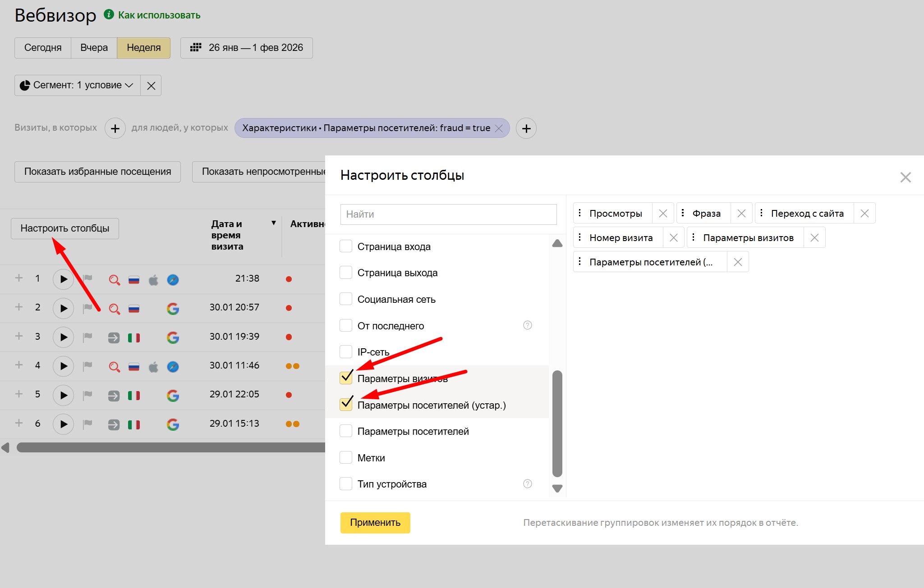The image size is (924, 588).
Task: Play the recording of visit 6
Action: (64, 424)
